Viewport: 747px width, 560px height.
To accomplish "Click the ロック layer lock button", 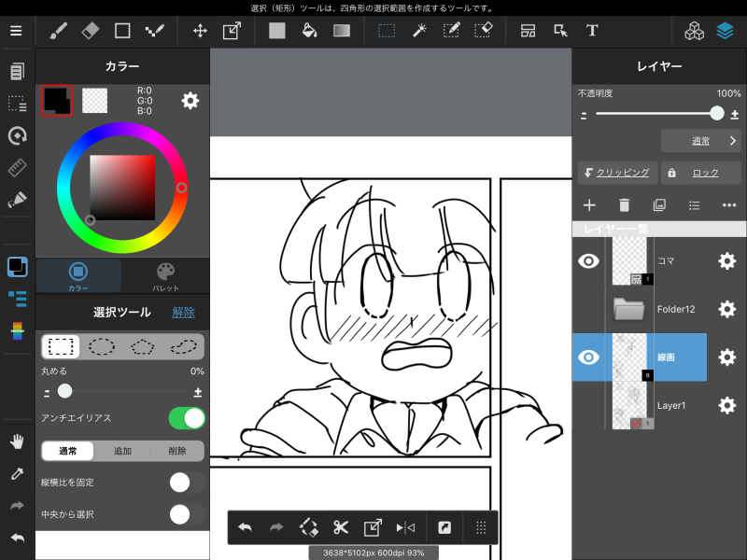I will point(701,173).
